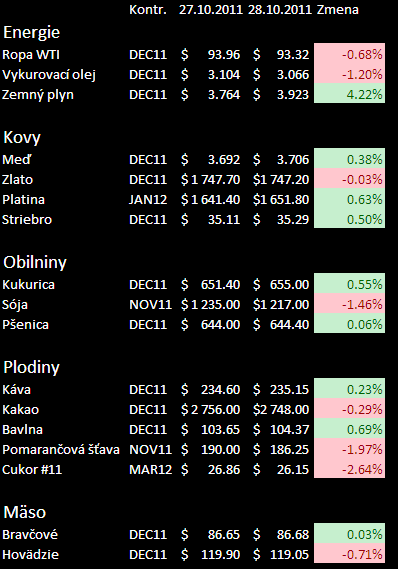
Task: Click the Mäso section heading
Action: [25, 512]
